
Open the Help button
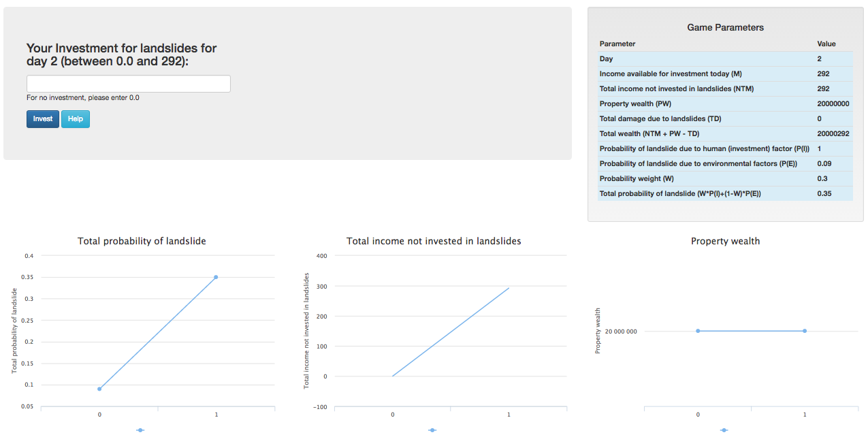(75, 119)
